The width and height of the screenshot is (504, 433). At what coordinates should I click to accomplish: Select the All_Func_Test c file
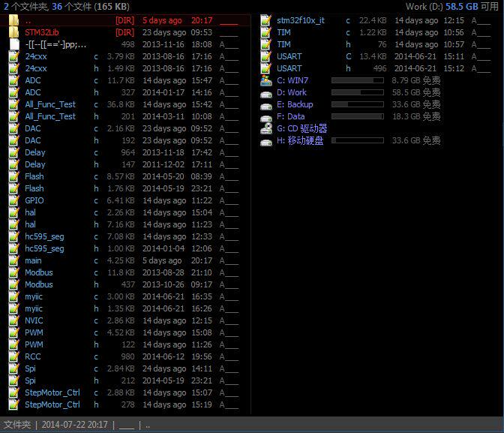coord(124,104)
